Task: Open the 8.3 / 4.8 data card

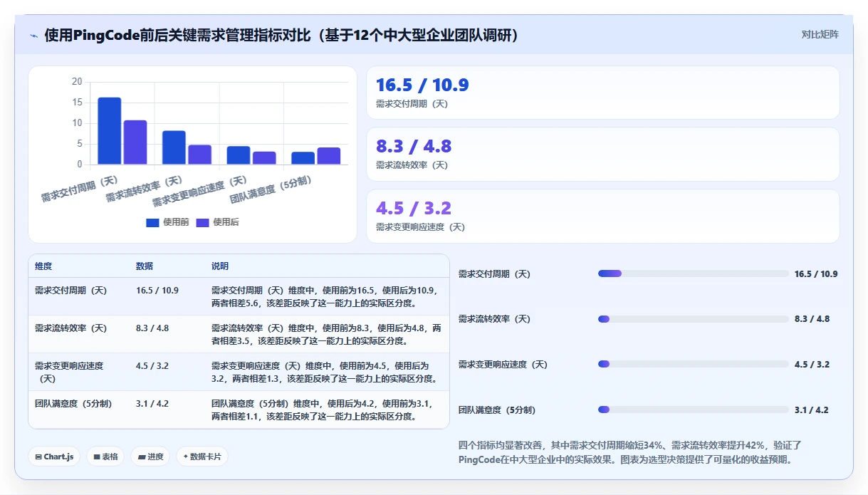Action: pyautogui.click(x=602, y=154)
